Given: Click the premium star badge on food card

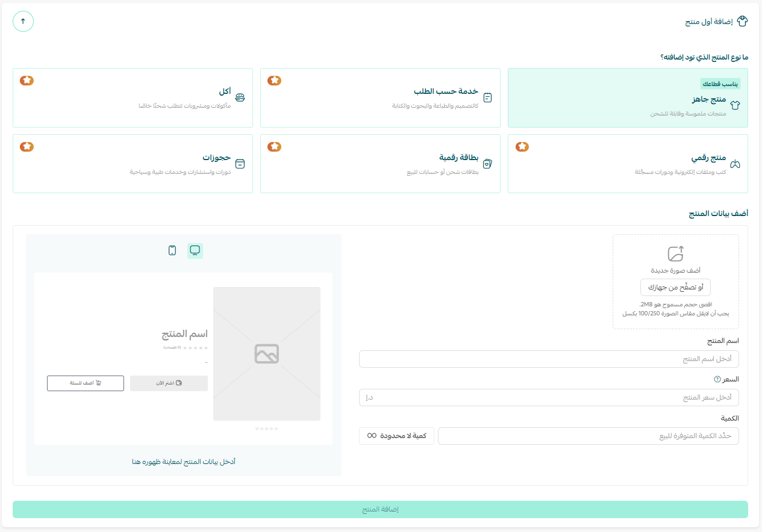Looking at the screenshot, I should click(27, 81).
